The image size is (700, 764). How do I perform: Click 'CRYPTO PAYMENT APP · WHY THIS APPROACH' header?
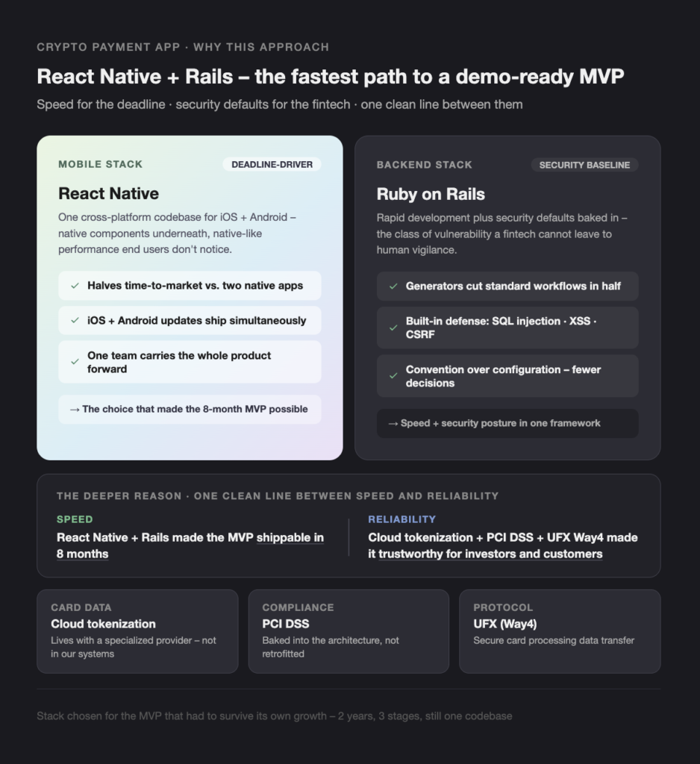click(x=183, y=47)
